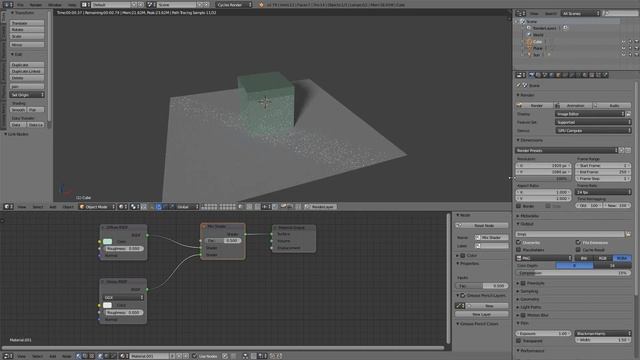The image size is (640, 360).
Task: Toggle the Placeholders checkbox
Action: coord(519,249)
